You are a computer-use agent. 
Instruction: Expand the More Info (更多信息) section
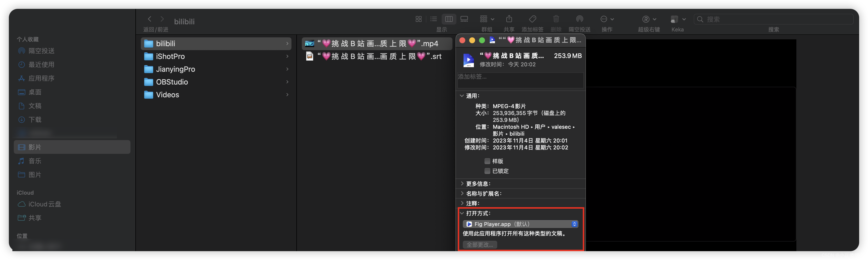click(462, 184)
